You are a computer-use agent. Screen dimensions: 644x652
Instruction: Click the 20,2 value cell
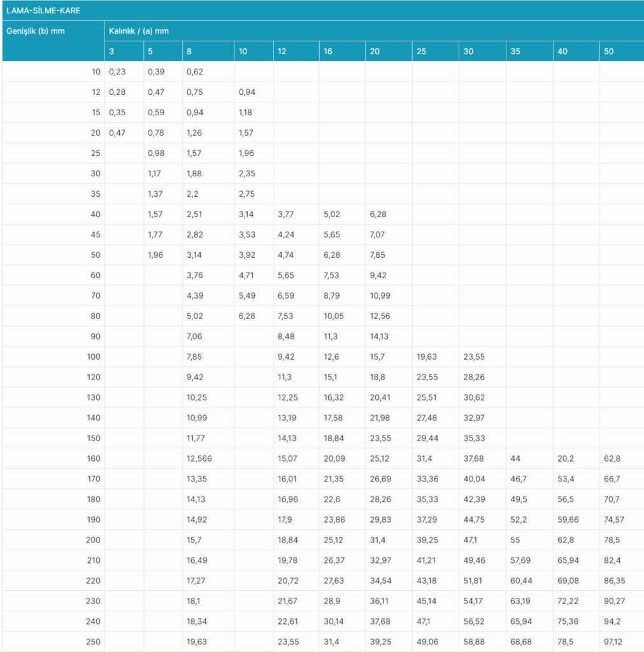click(x=566, y=458)
